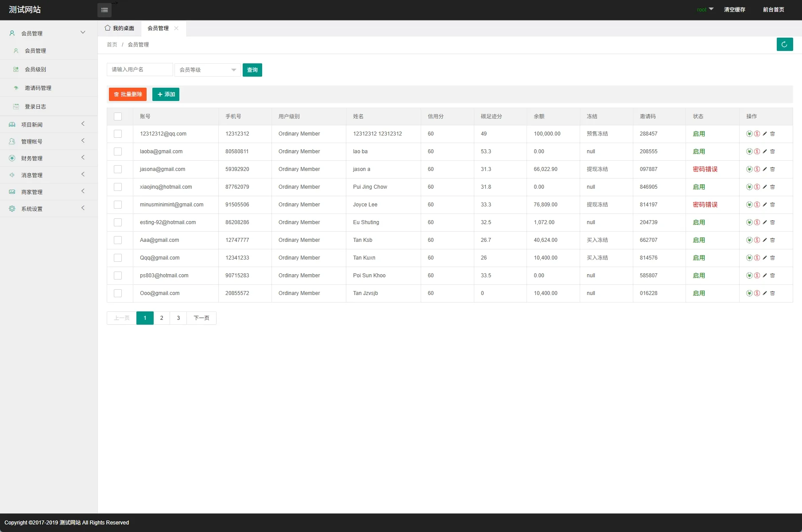Switch to the 我的桌面 tab
The width and height of the screenshot is (802, 532).
[x=120, y=28]
